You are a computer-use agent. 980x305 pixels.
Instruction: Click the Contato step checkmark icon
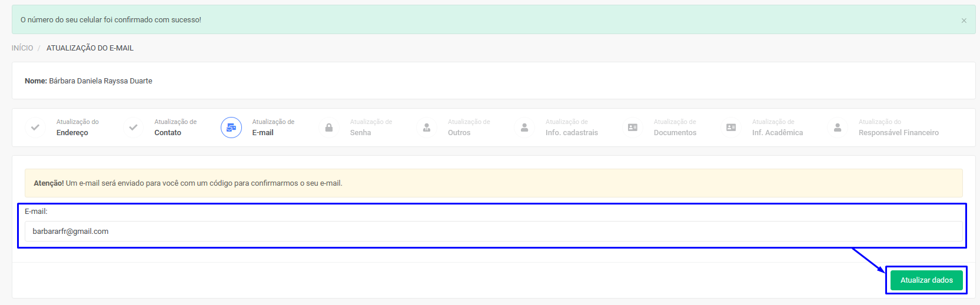point(134,128)
